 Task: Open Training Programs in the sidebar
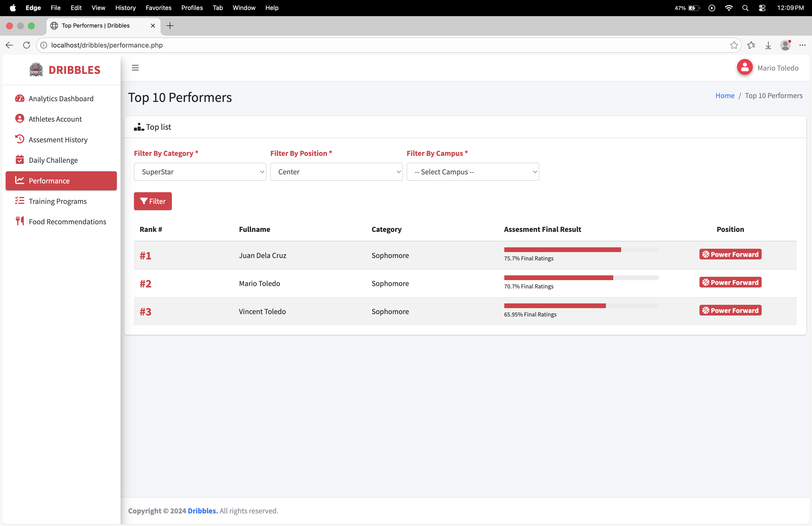[x=58, y=201]
